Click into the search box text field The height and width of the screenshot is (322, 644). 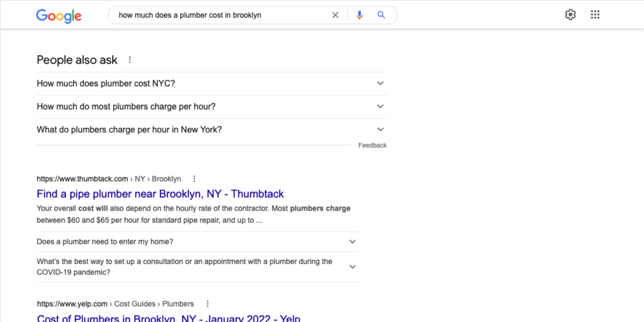[x=222, y=15]
